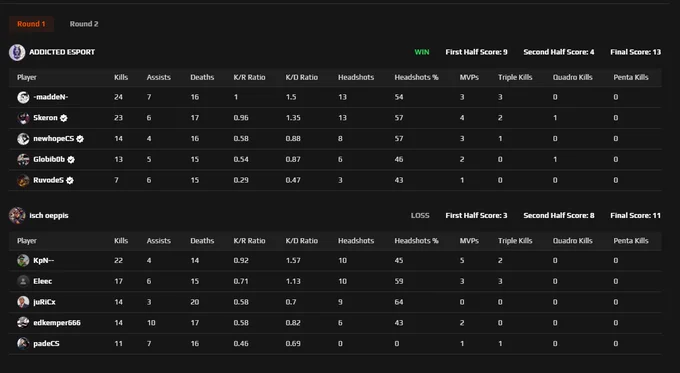Click 'First Half Score: 3' text

(476, 216)
